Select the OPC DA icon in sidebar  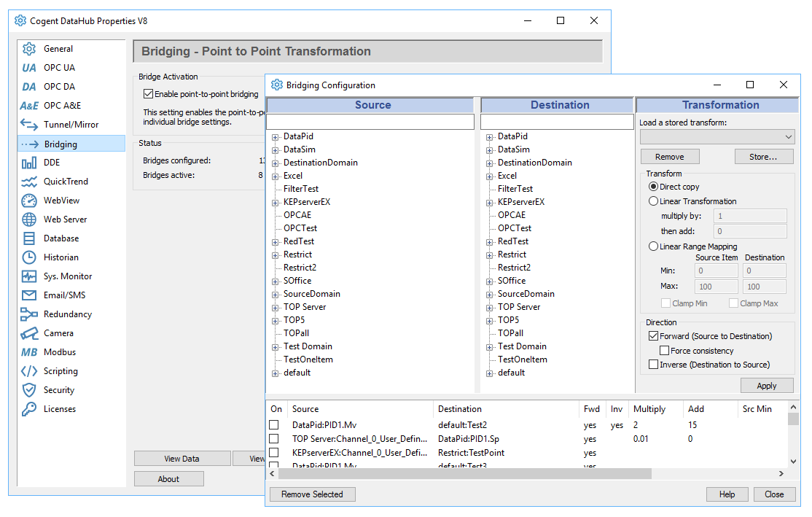point(29,87)
